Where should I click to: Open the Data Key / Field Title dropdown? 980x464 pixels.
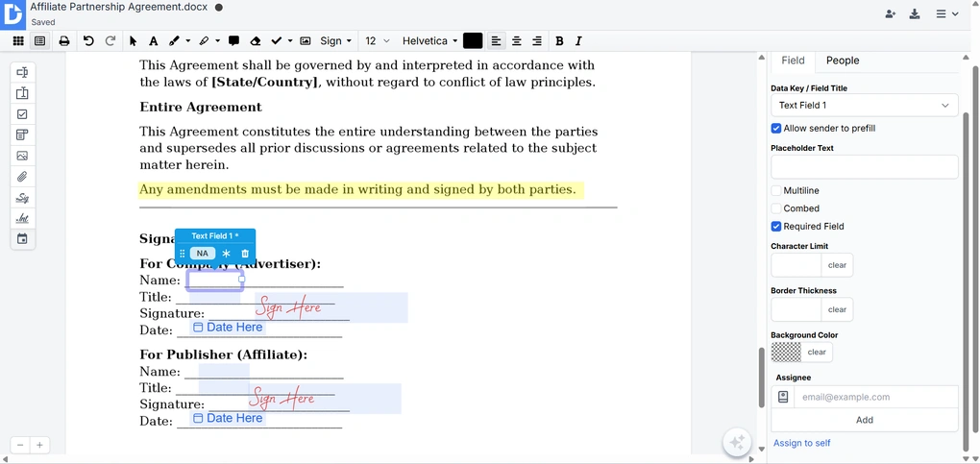tap(865, 105)
